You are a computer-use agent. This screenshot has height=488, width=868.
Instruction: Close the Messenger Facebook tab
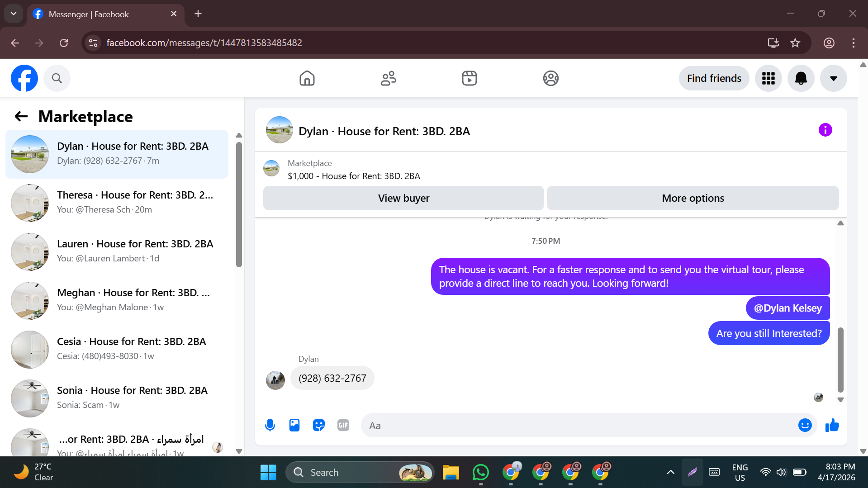[x=174, y=14]
